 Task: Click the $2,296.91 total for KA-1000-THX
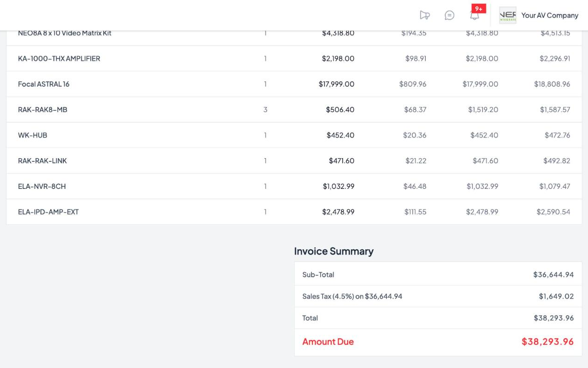coord(555,59)
